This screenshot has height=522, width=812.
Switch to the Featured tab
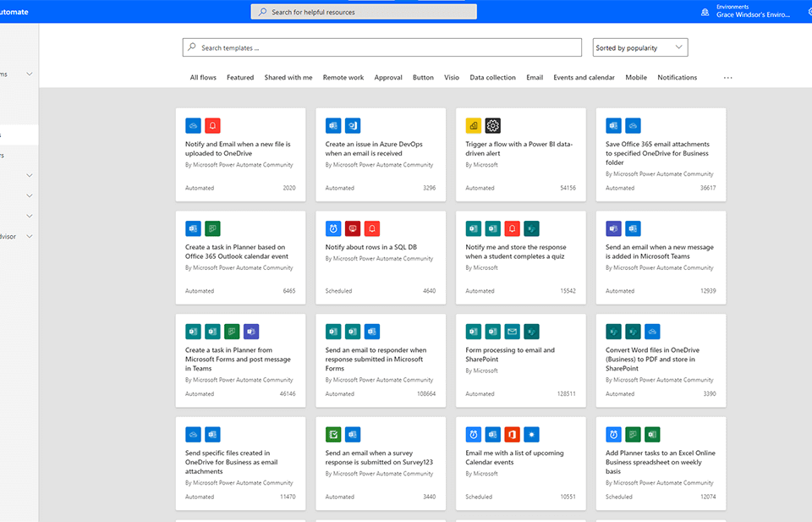[240, 78]
